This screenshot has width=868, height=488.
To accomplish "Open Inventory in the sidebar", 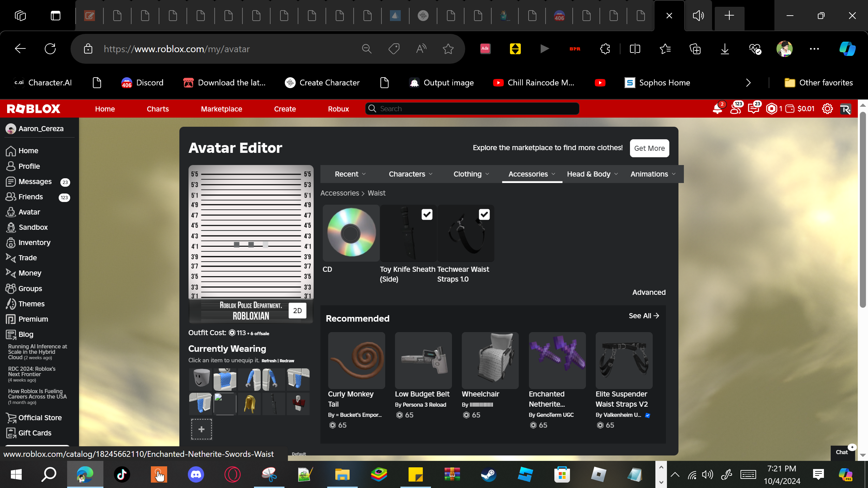I will [x=35, y=242].
